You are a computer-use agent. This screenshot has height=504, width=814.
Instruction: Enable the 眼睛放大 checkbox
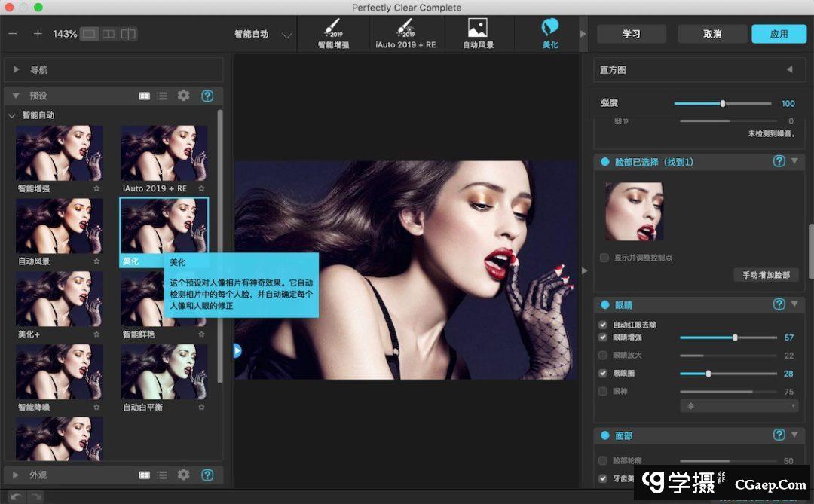point(603,355)
